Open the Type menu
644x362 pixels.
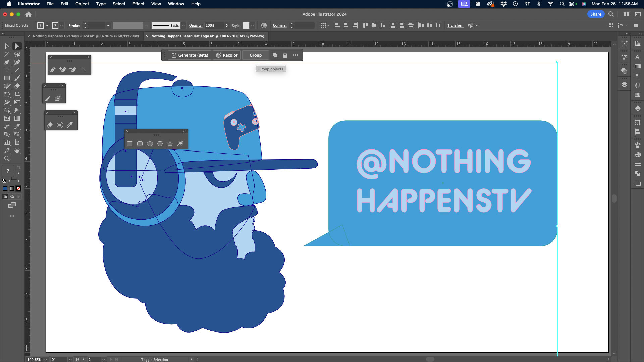(101, 4)
